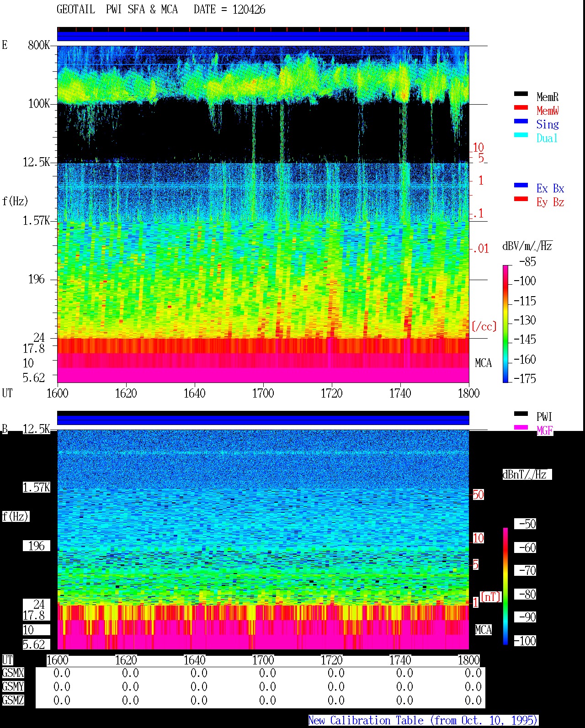Viewport: 585px width, 728px height.
Task: Click the red Ey Bz legend swatch
Action: click(521, 199)
